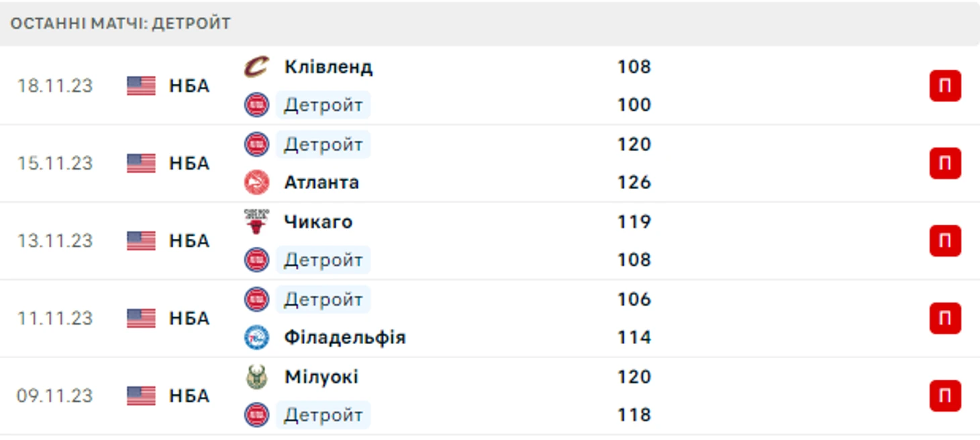Click the red П badge for 13.11.23 match
Screen dimensions: 980x440
point(945,241)
